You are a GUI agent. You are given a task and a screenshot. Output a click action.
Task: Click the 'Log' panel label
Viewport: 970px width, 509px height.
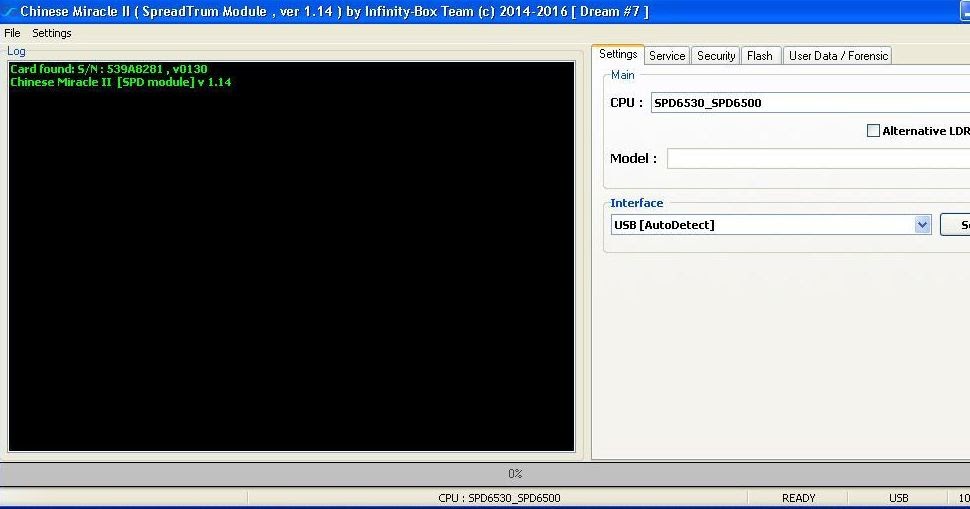tap(16, 51)
